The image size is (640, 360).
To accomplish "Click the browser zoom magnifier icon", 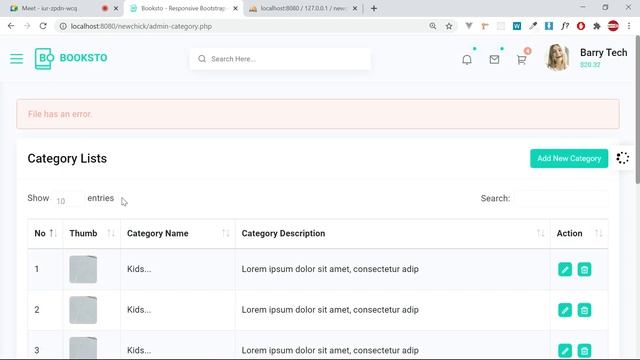I will [433, 26].
